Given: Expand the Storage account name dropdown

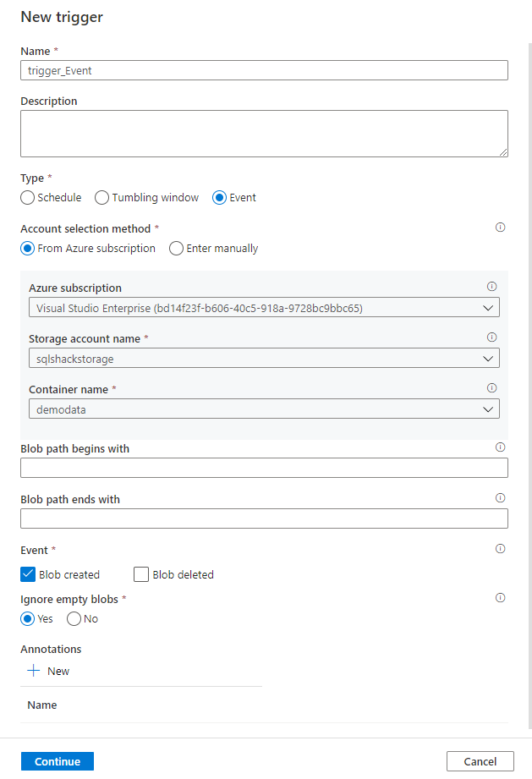Looking at the screenshot, I should tap(264, 359).
